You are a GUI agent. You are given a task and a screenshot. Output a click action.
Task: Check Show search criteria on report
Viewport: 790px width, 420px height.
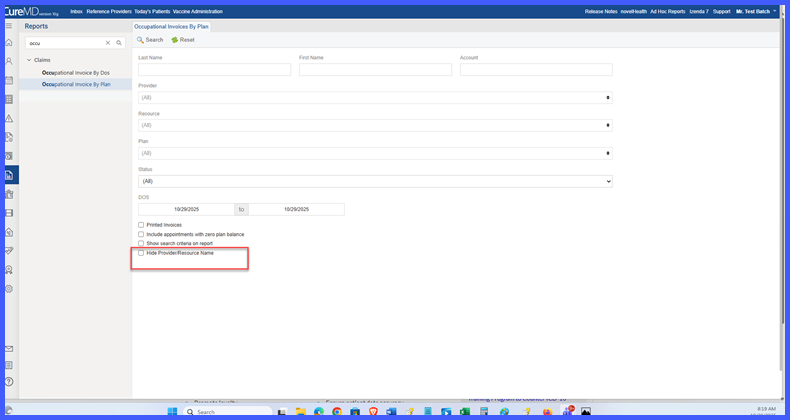[141, 243]
